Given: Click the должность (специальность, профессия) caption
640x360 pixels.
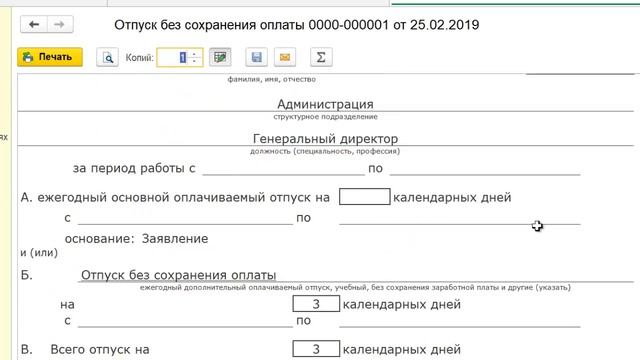Looking at the screenshot, I should point(325,151).
